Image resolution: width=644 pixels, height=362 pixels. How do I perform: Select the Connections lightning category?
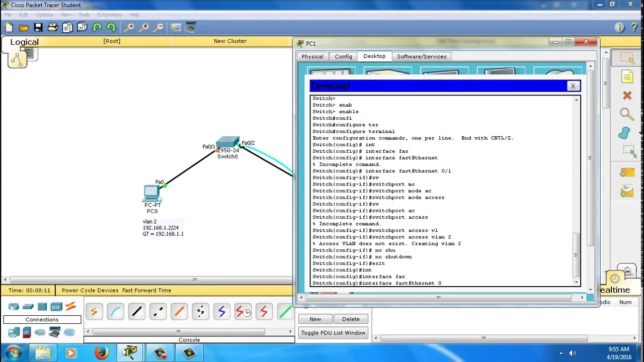(70, 306)
